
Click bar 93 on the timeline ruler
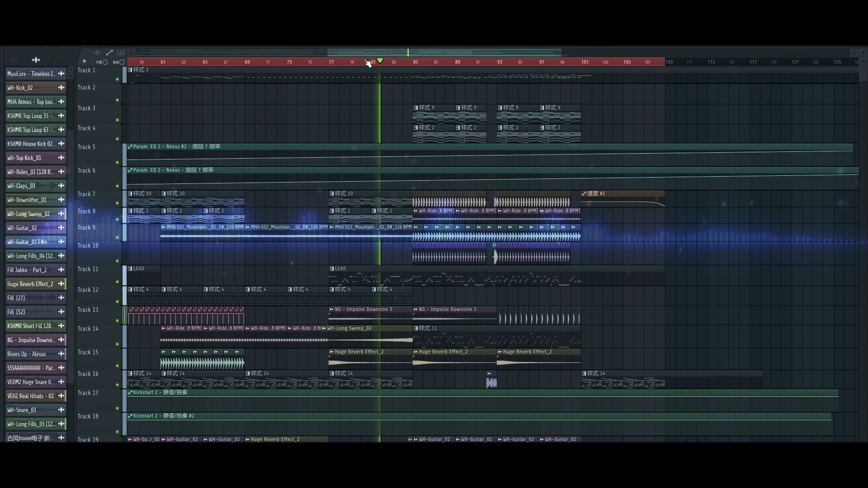500,62
